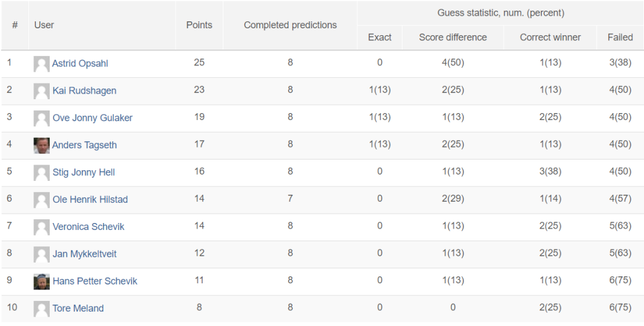
Task: Click Ove Jonny Gulaker's avatar icon
Action: 42,119
